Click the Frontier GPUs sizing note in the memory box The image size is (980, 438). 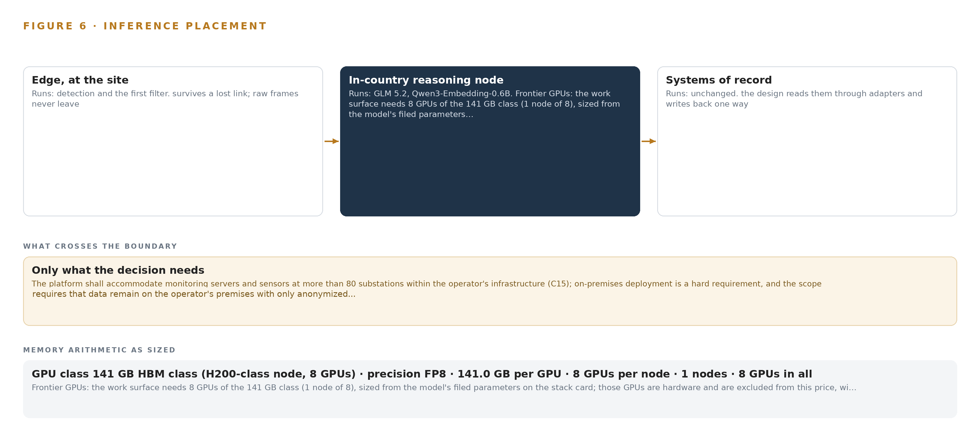click(x=444, y=388)
